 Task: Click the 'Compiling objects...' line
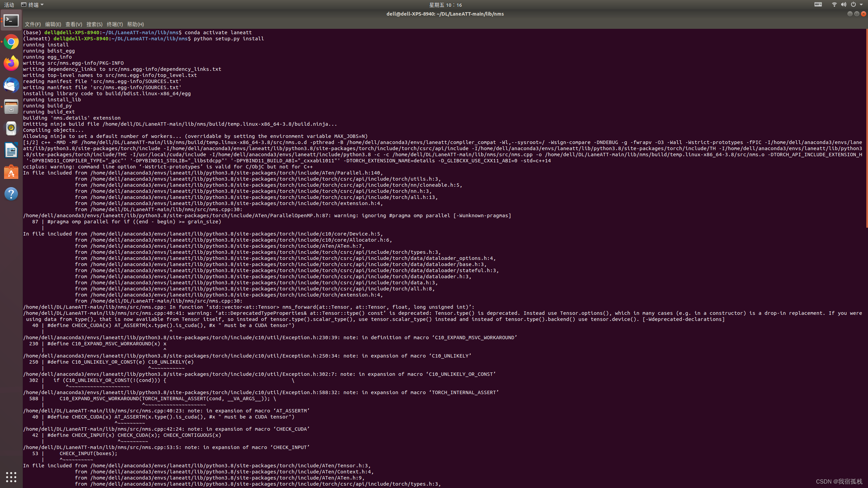click(x=53, y=130)
